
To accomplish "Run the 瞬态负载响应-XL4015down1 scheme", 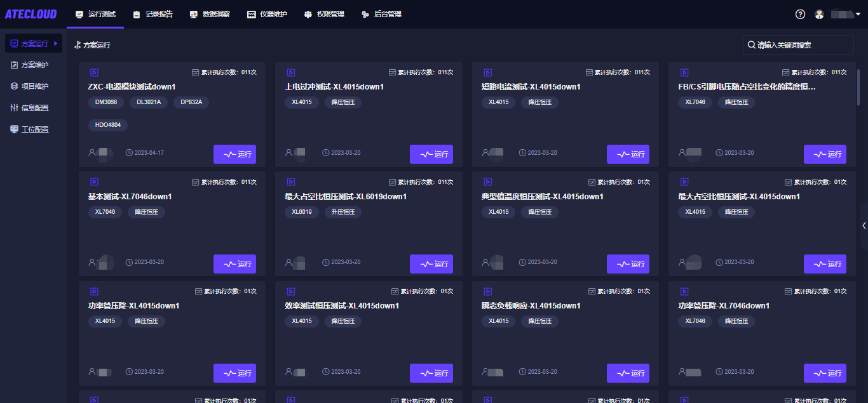I will pyautogui.click(x=628, y=373).
